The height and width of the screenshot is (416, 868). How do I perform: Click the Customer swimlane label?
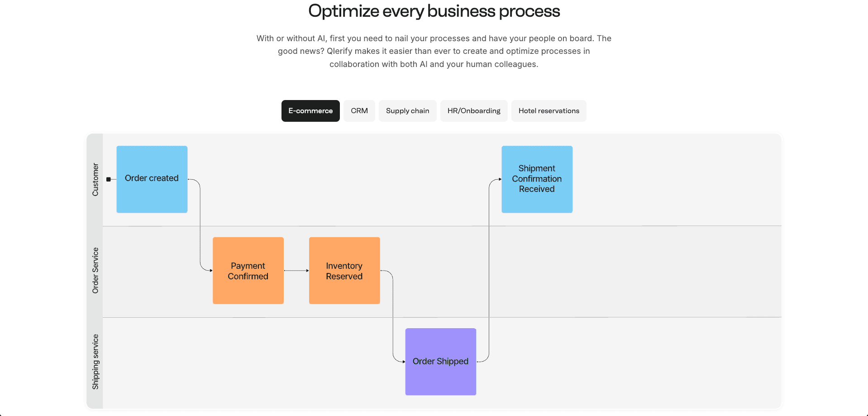[x=95, y=179]
